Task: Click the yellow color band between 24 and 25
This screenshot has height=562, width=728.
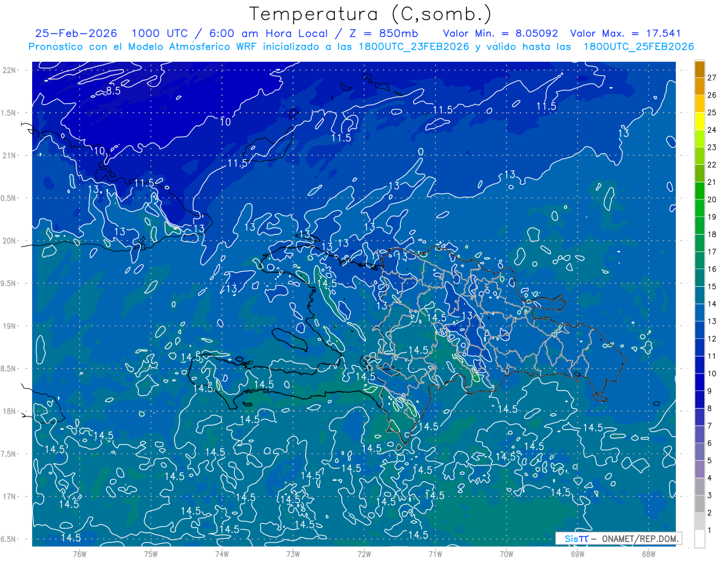Action: 699,121
